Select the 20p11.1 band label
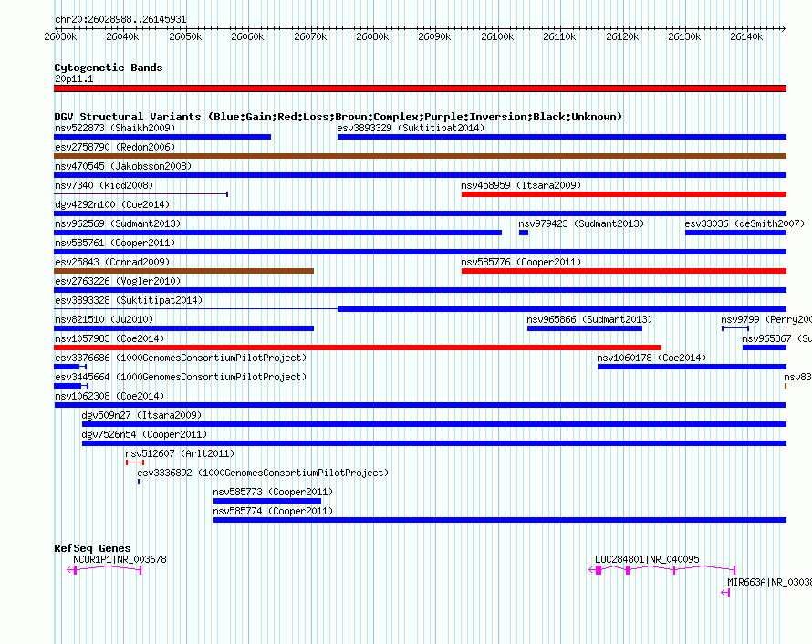Viewport: 812px width, 644px height. click(x=74, y=78)
